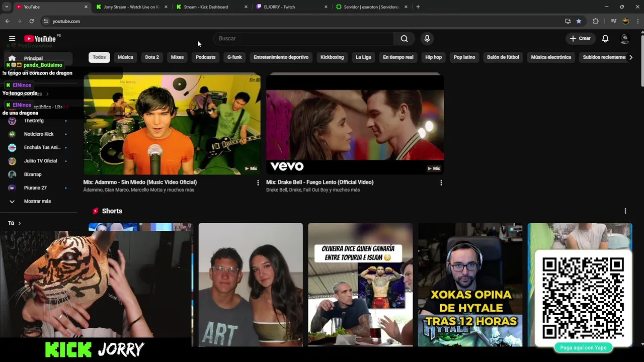Reload the page
Image resolution: width=644 pixels, height=362 pixels.
(31, 21)
